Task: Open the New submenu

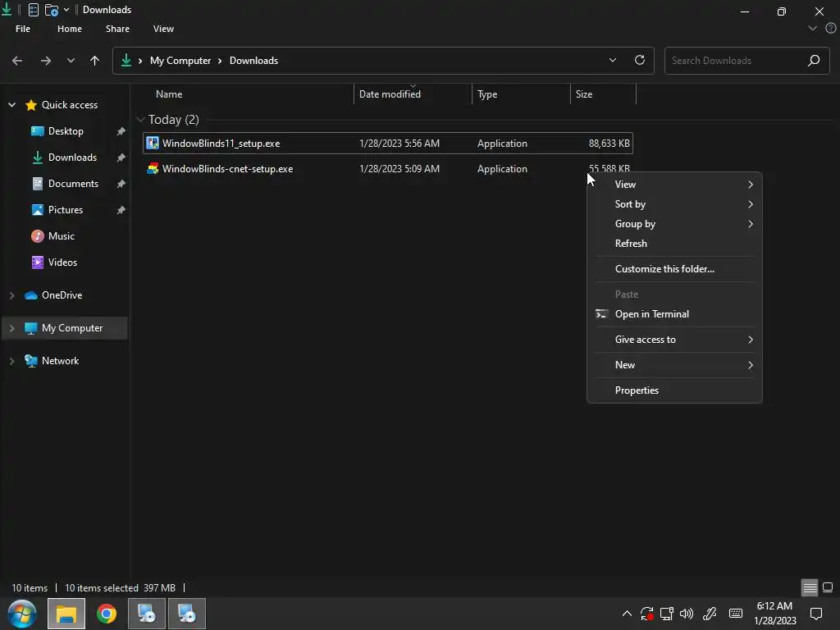Action: point(674,365)
